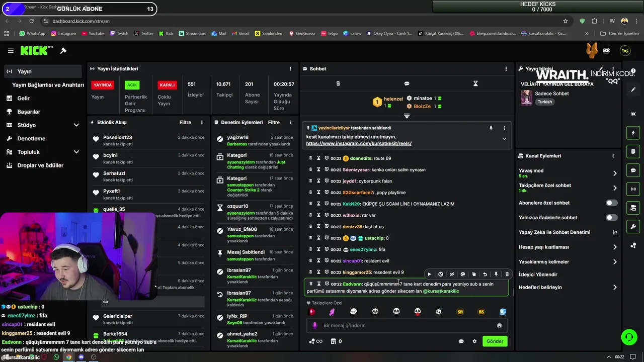This screenshot has width=644, height=362.
Task: Click the document icon in right sidebar
Action: [x=633, y=152]
